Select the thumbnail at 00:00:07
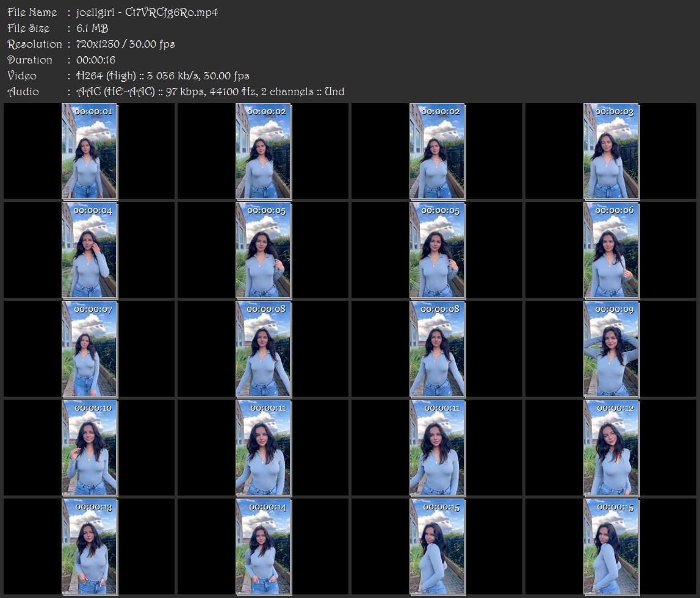Image resolution: width=700 pixels, height=598 pixels. point(89,349)
